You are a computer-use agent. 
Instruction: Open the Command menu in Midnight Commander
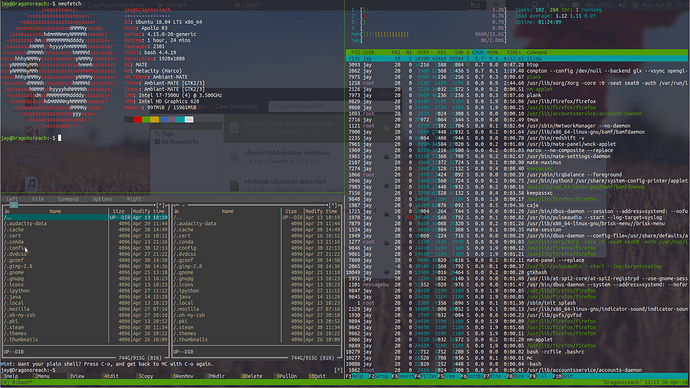68,199
